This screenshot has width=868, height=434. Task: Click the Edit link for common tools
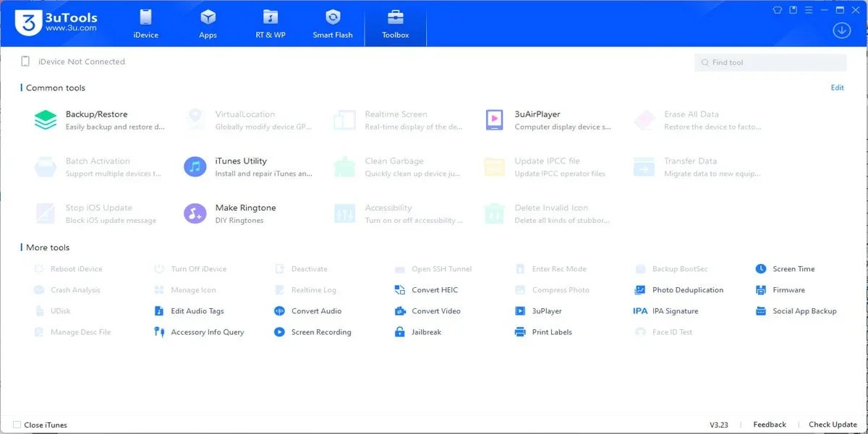[837, 88]
